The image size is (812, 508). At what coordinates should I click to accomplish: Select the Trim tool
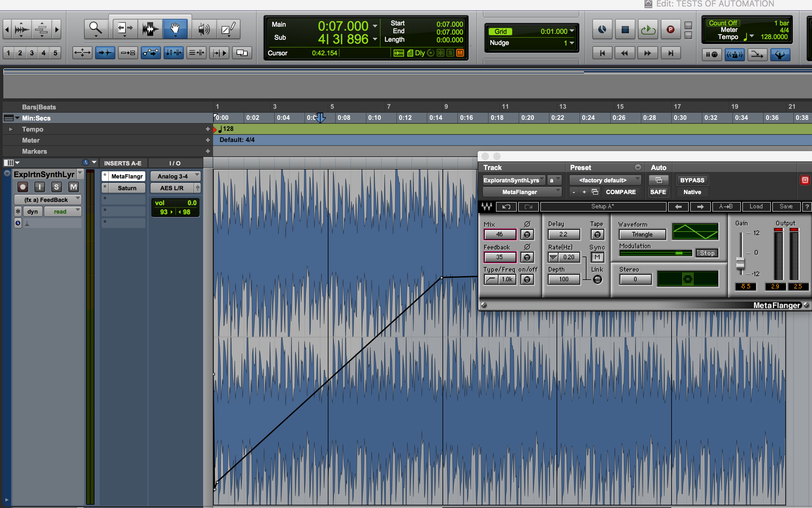(125, 29)
